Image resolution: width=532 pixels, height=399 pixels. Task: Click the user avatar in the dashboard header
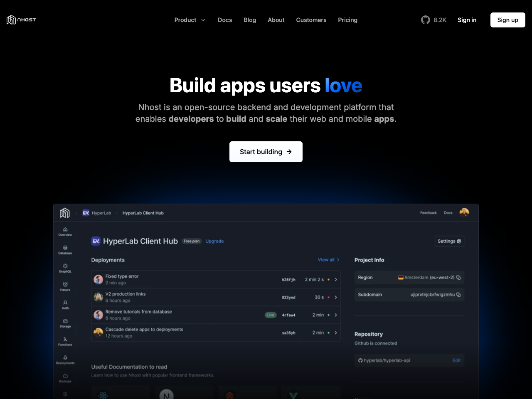click(464, 212)
